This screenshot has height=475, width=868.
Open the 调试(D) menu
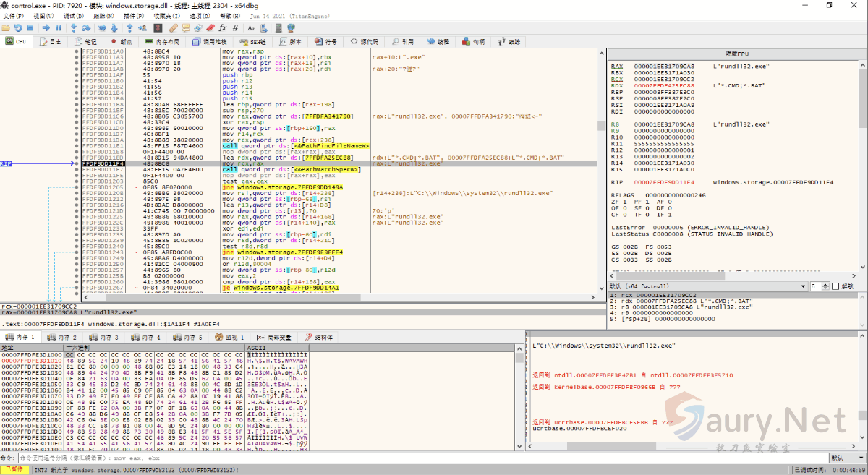[x=73, y=15]
